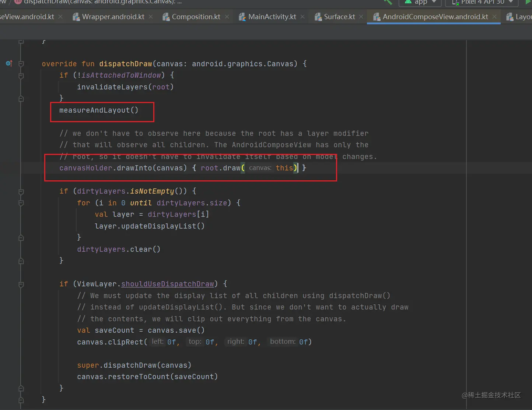Switch to the MainActivity.kt tab

tap(272, 17)
